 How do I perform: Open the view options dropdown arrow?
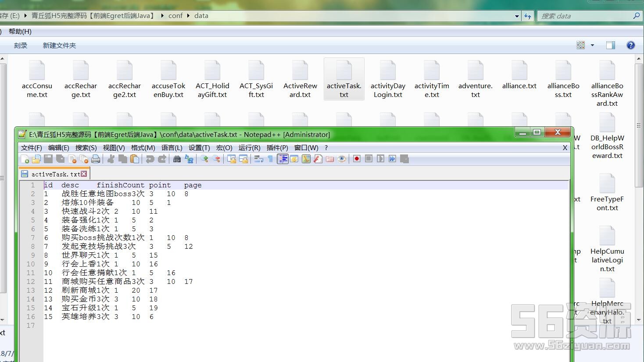(x=592, y=45)
